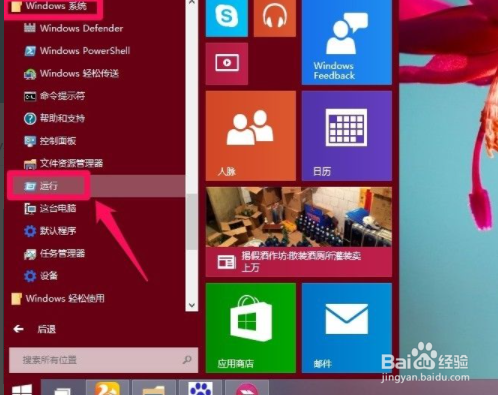The height and width of the screenshot is (395, 498).
Task: Click the 控制面板 icon
Action: pyautogui.click(x=30, y=141)
